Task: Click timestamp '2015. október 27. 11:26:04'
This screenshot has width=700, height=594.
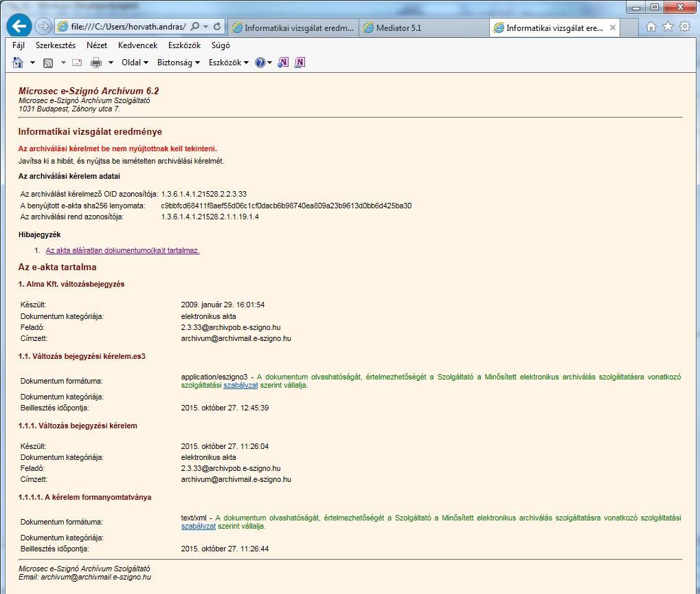Action: pos(225,446)
